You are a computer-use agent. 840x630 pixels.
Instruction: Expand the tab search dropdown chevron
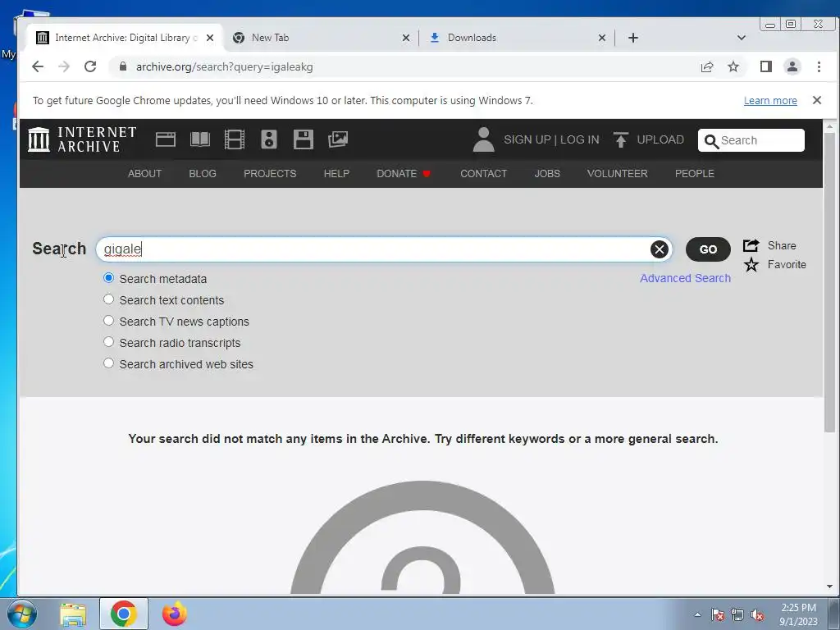coord(742,38)
